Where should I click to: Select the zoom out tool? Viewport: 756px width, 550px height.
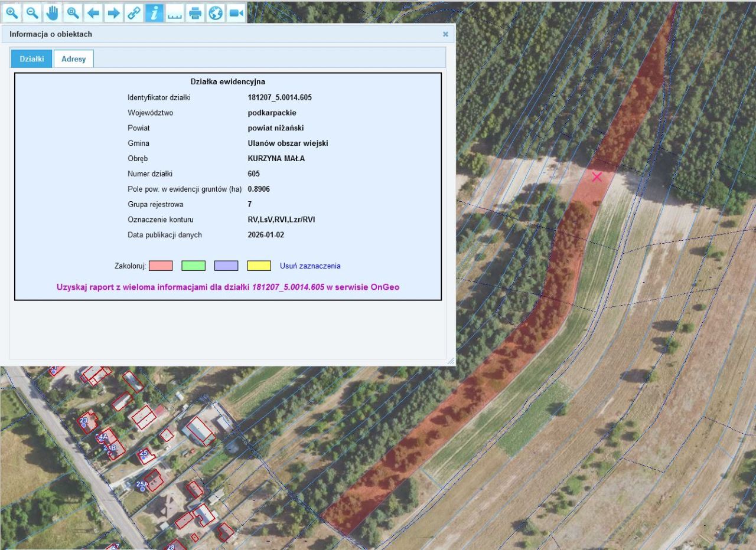point(32,12)
